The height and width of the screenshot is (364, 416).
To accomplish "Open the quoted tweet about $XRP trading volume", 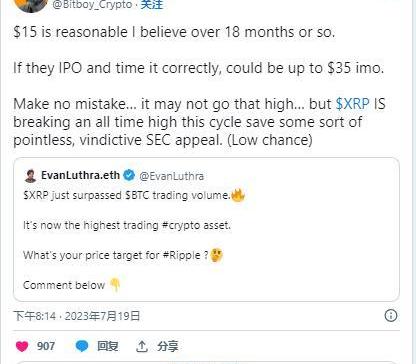I will [x=206, y=229].
